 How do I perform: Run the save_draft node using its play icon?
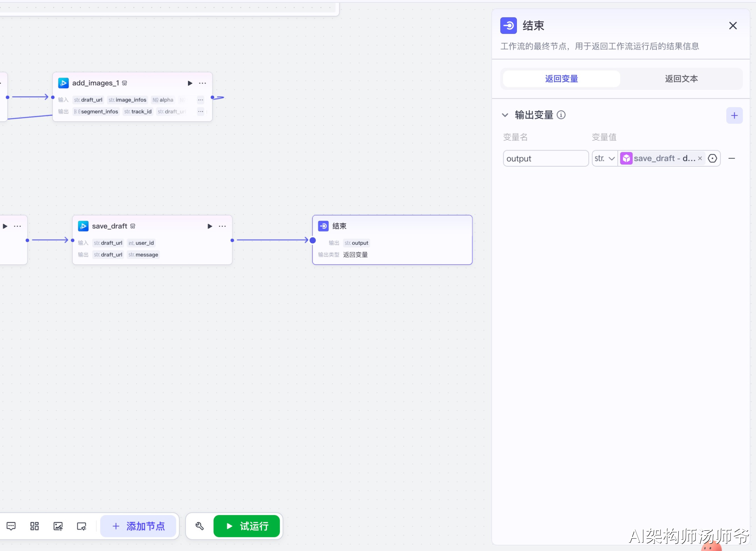coord(210,226)
